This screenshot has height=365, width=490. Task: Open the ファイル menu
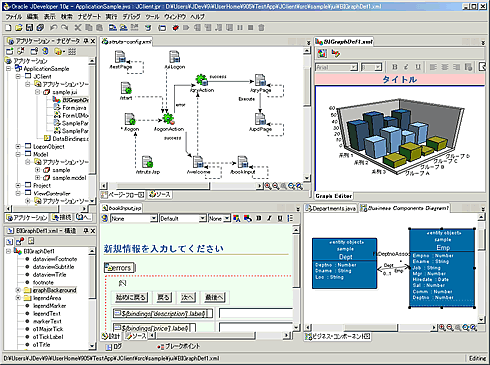pos(14,16)
